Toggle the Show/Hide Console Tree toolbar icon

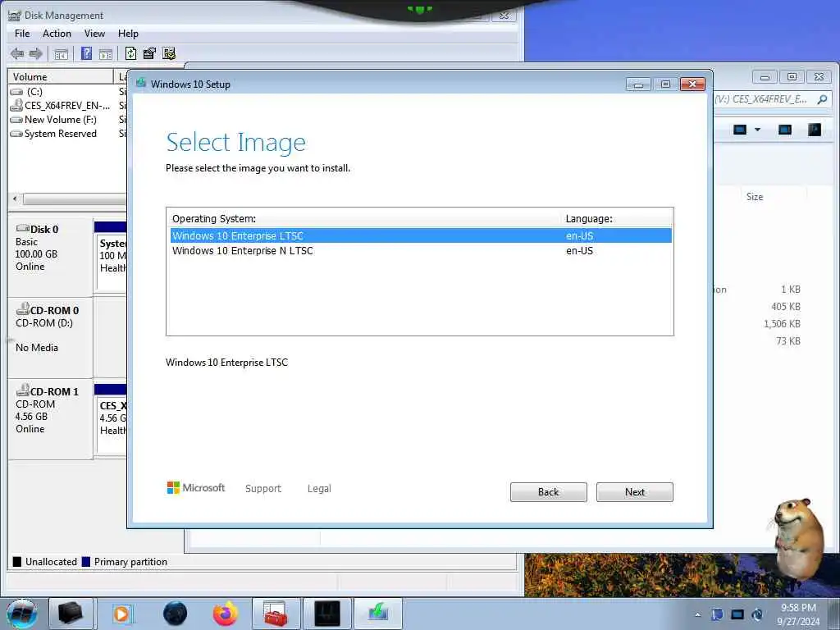[61, 53]
